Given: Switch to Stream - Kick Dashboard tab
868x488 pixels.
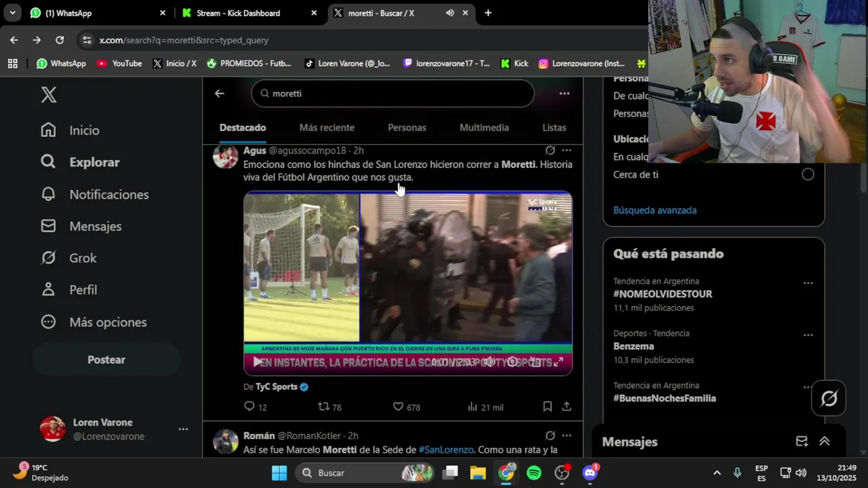Looking at the screenshot, I should 250,13.
